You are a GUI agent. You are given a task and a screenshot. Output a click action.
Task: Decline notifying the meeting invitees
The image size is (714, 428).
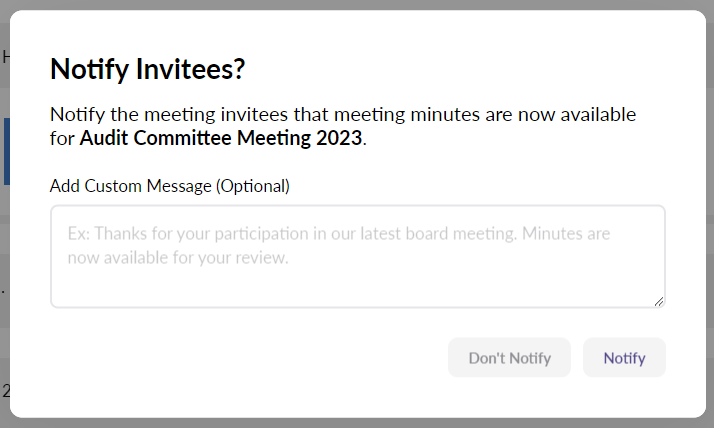click(509, 358)
